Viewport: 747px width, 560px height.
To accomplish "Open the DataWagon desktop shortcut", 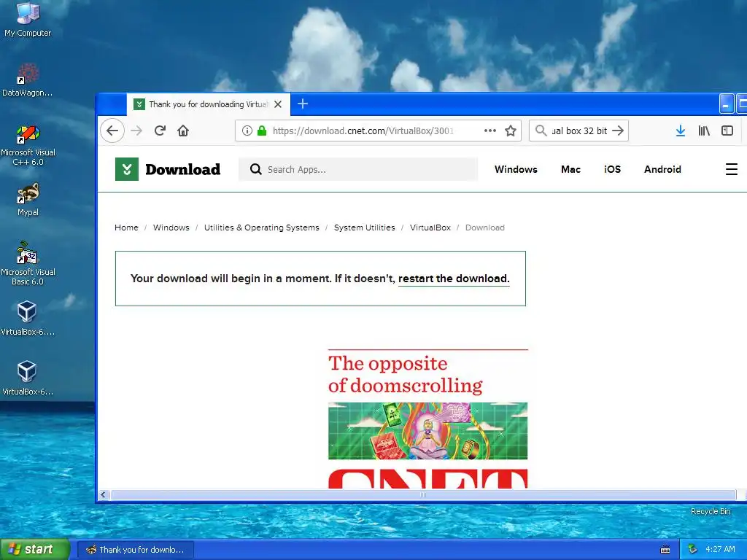I will click(x=27, y=79).
